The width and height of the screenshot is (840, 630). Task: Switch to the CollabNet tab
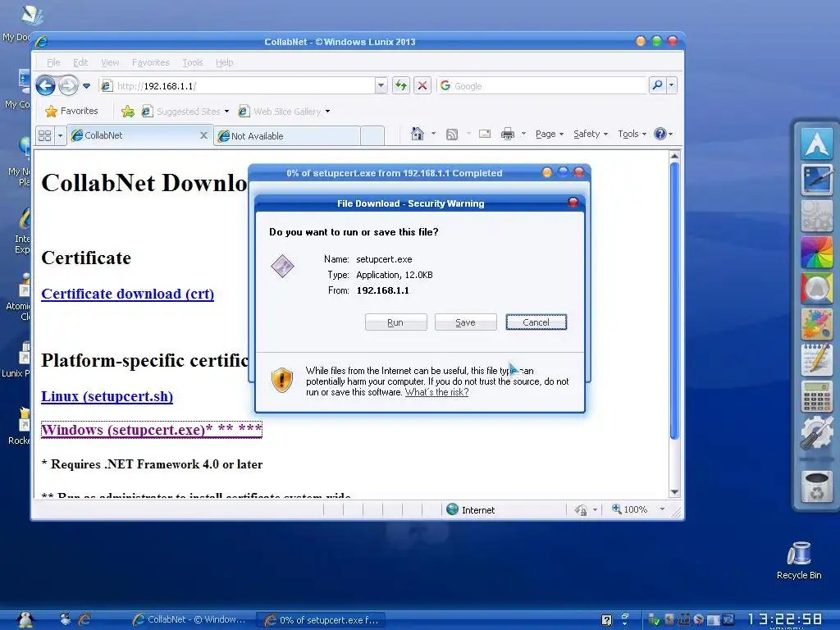[133, 135]
